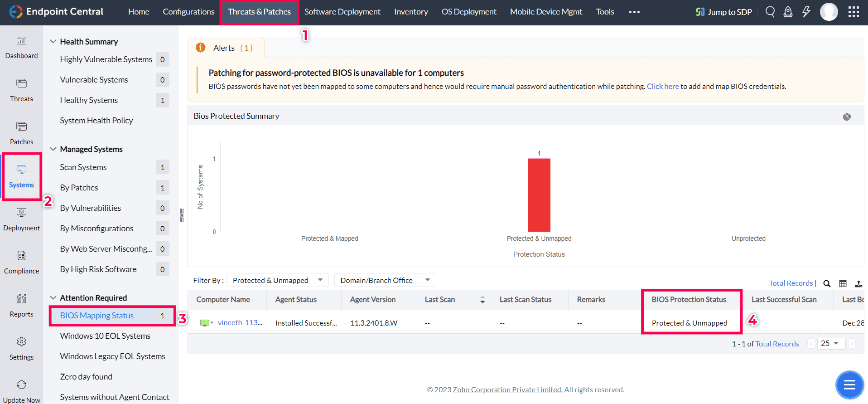The image size is (868, 404).
Task: Open the search magnifier in top bar
Action: pyautogui.click(x=770, y=12)
